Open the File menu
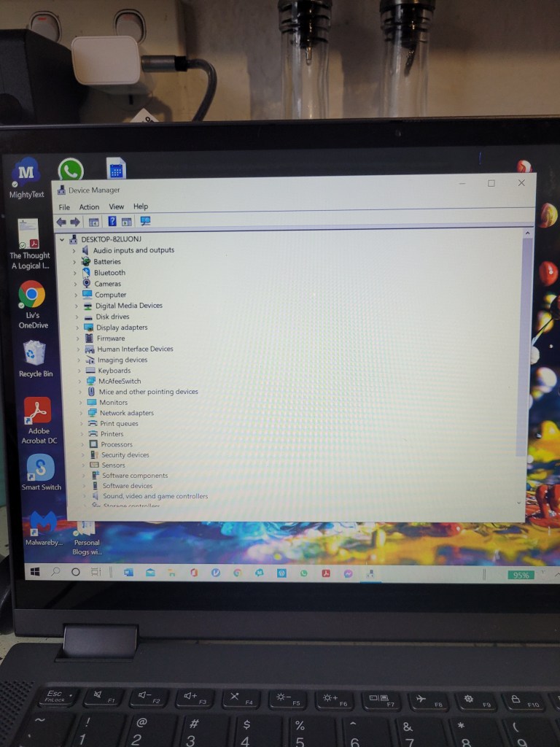Image resolution: width=560 pixels, height=747 pixels. (64, 207)
